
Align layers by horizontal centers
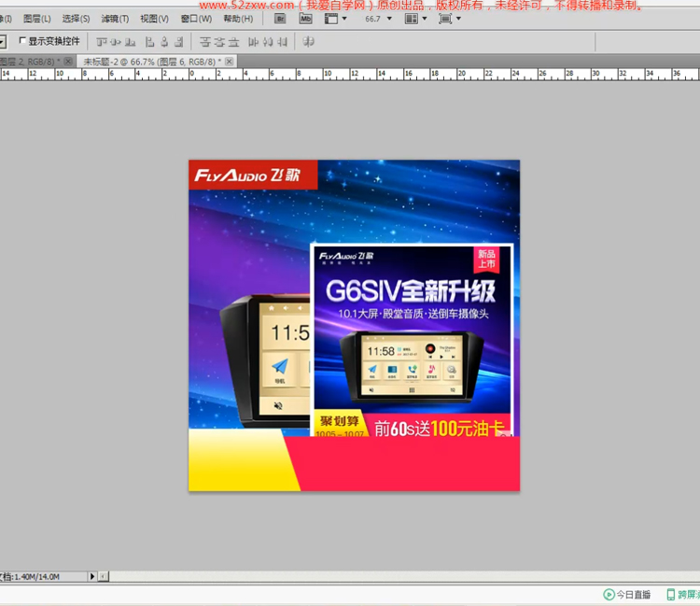tap(164, 42)
